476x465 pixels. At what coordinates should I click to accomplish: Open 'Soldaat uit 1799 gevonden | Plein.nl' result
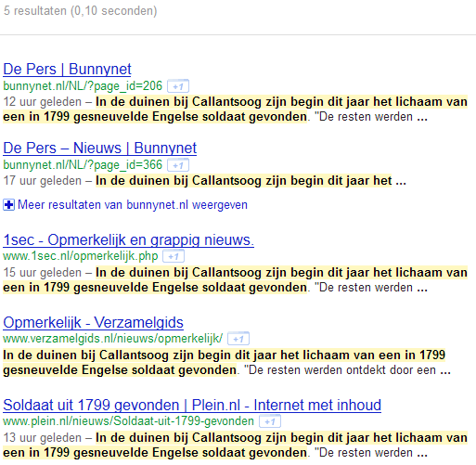tap(192, 405)
